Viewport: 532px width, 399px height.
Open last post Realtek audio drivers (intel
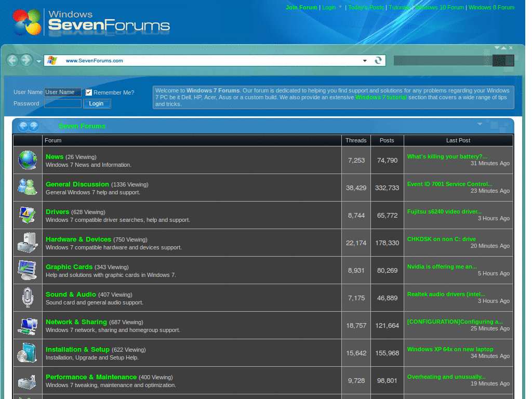pos(446,294)
